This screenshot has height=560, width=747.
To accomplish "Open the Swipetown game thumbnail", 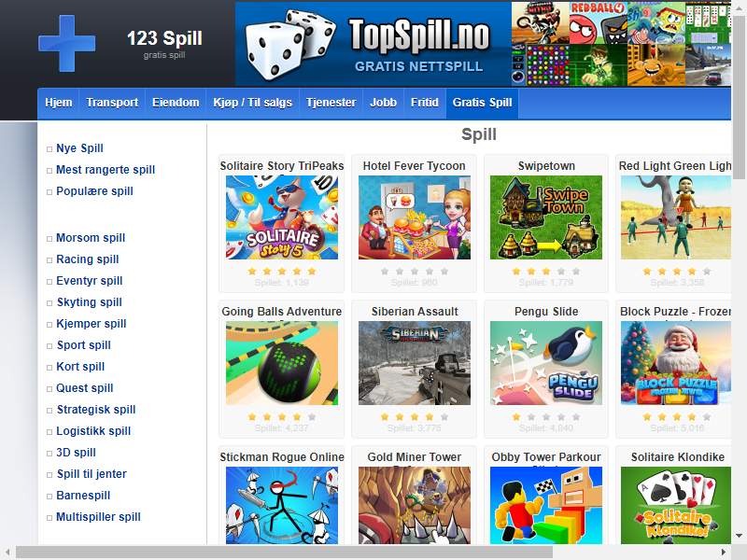I will [x=546, y=217].
